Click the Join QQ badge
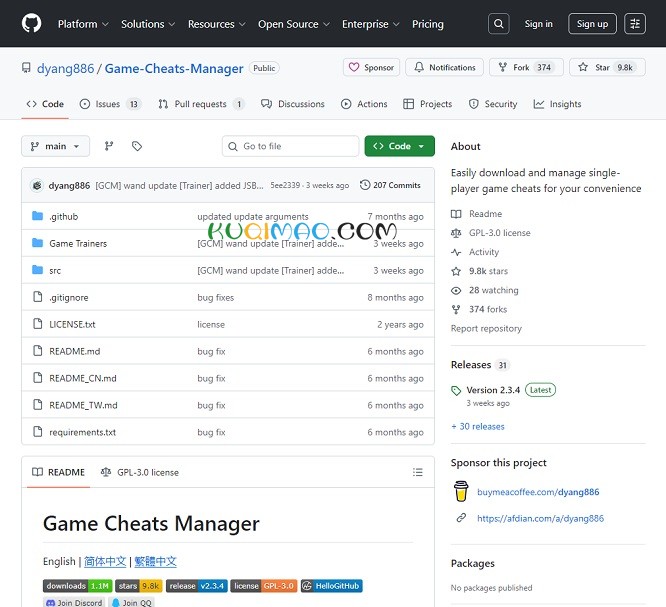 click(x=132, y=602)
